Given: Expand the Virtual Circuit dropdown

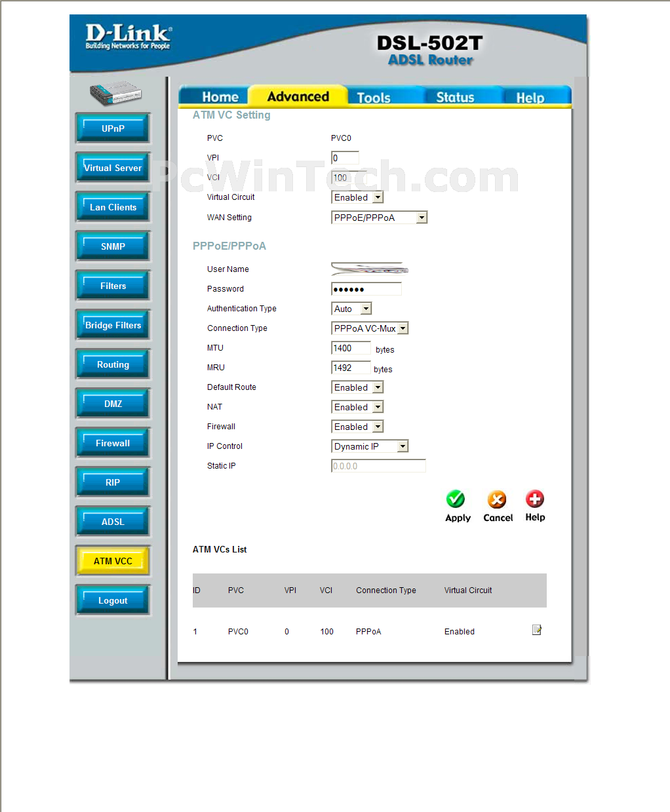Looking at the screenshot, I should (357, 197).
